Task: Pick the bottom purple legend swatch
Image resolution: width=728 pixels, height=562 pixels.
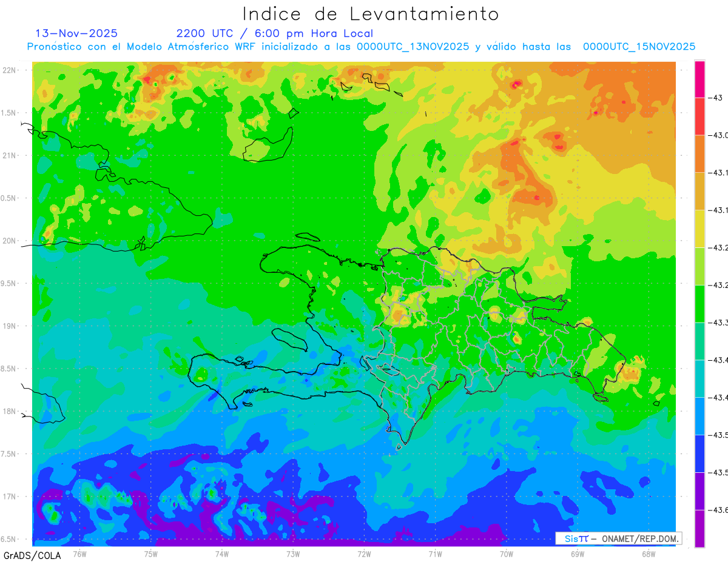Action: 699,529
